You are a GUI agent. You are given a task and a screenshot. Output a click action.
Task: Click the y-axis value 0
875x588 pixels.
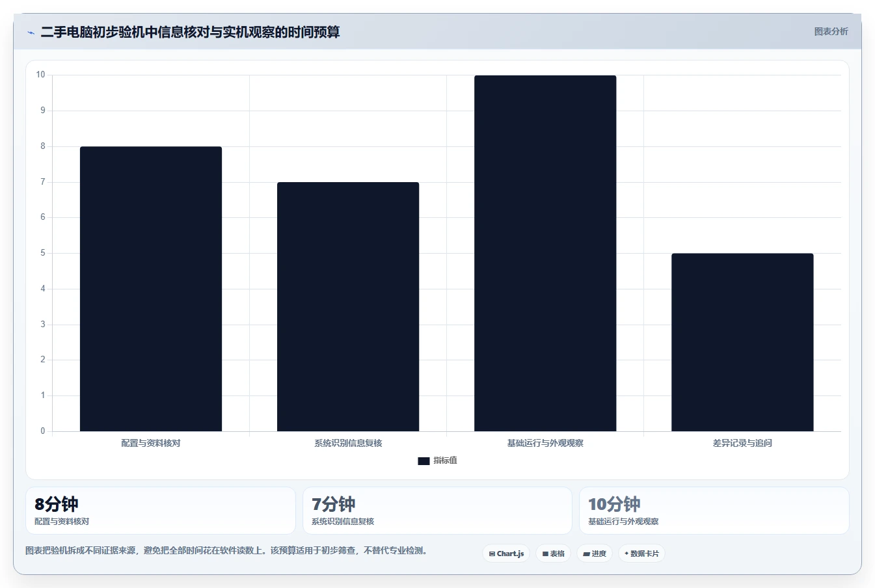tap(43, 431)
